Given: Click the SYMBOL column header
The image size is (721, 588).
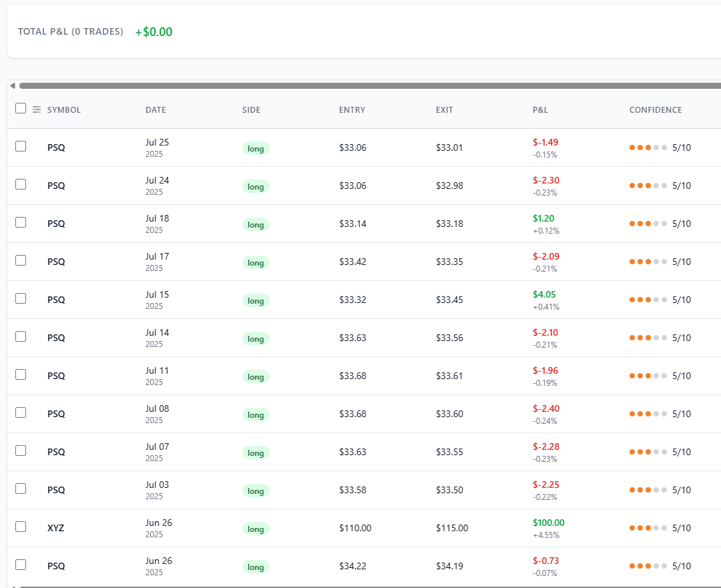Looking at the screenshot, I should (x=63, y=110).
